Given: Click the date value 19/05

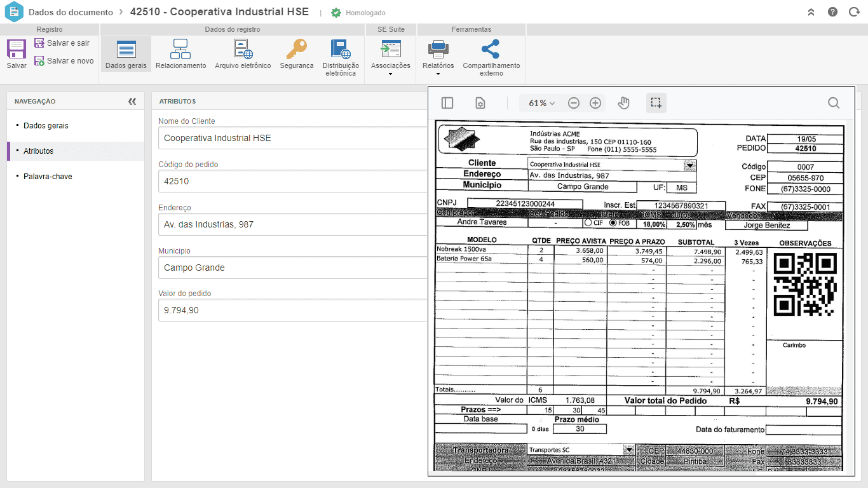Looking at the screenshot, I should (806, 139).
